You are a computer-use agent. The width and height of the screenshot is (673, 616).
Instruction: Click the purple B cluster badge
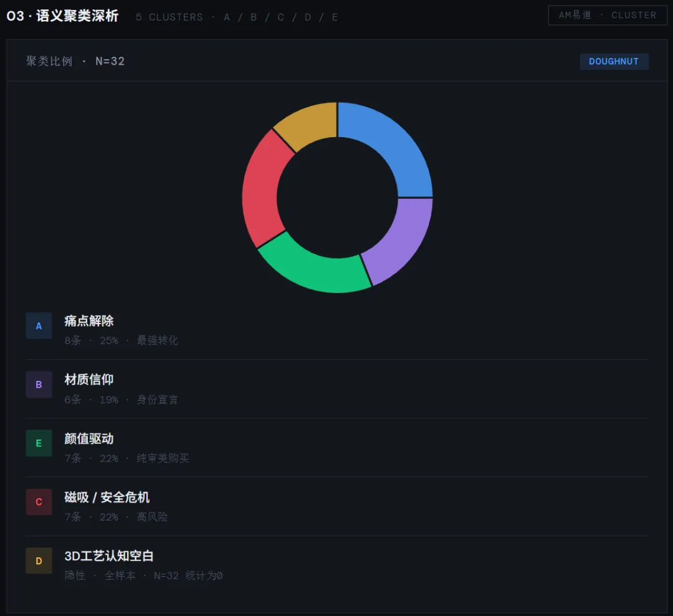39,385
